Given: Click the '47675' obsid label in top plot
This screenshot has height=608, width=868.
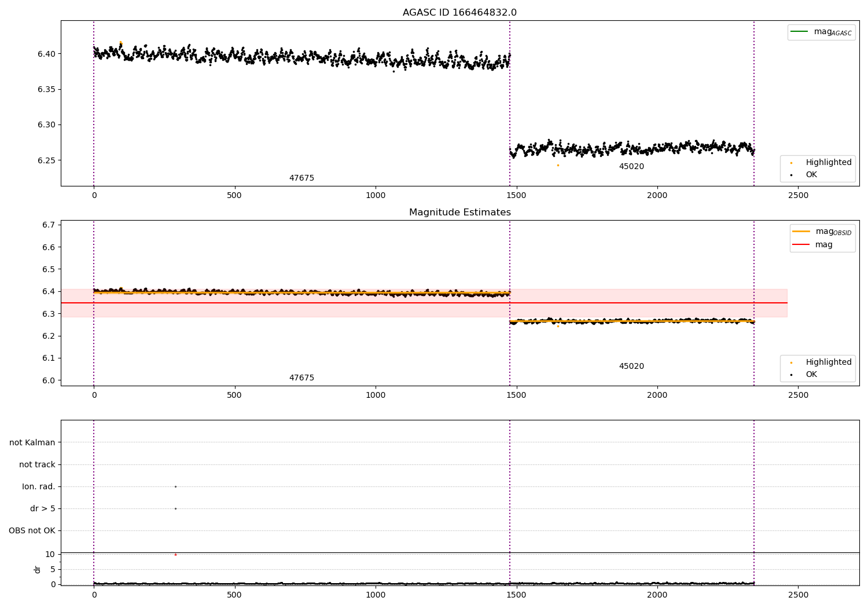Looking at the screenshot, I should pos(301,178).
